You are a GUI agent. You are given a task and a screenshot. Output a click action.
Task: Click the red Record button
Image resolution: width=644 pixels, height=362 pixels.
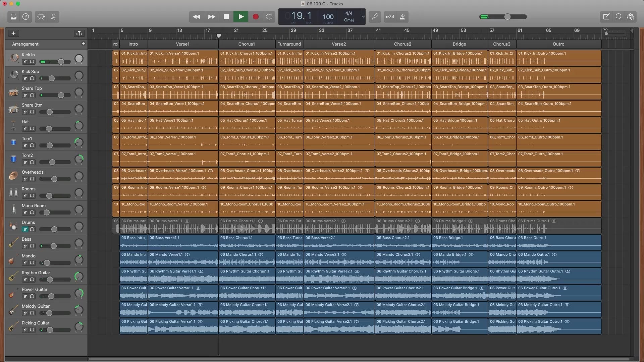tap(256, 17)
